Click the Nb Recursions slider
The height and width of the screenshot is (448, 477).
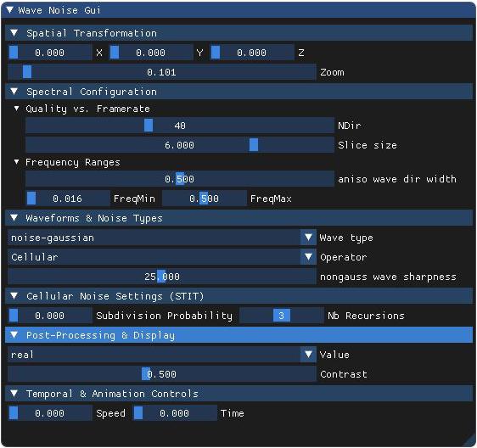pyautogui.click(x=282, y=316)
